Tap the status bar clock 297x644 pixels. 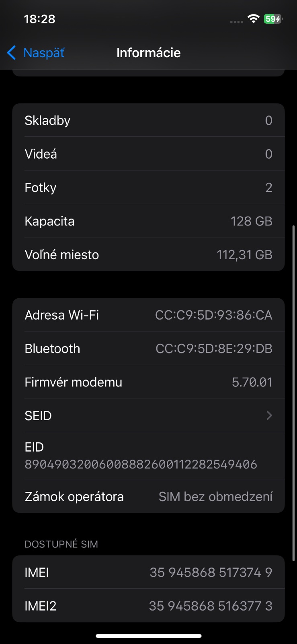coord(39,19)
